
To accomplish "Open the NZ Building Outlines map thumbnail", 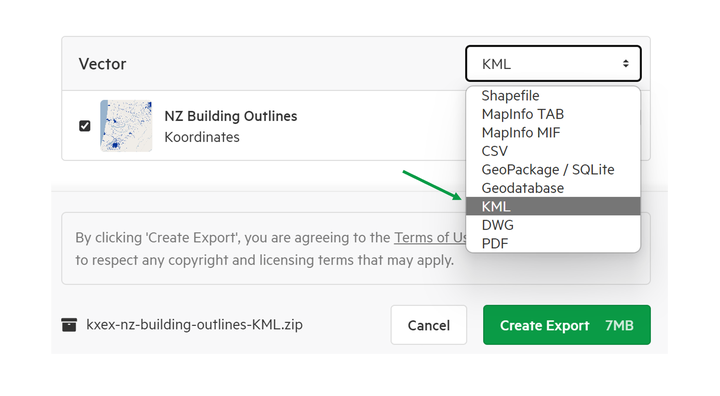I will [126, 125].
